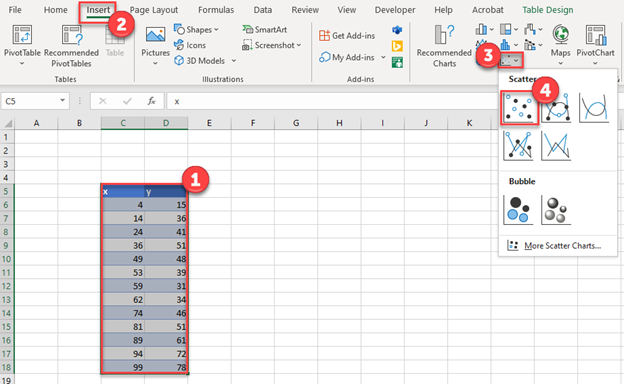Open the PivotChart dropdown arrow
Viewport: 624px width, 384px height.
tap(595, 63)
